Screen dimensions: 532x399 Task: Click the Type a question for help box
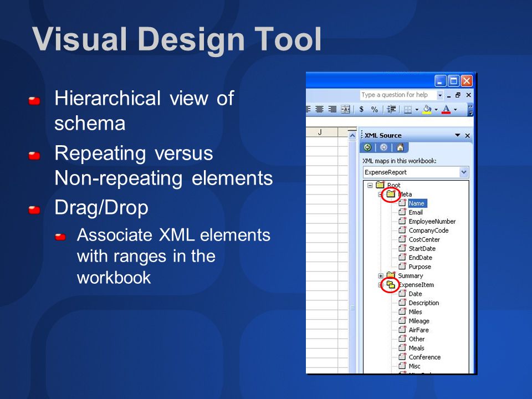(x=398, y=95)
